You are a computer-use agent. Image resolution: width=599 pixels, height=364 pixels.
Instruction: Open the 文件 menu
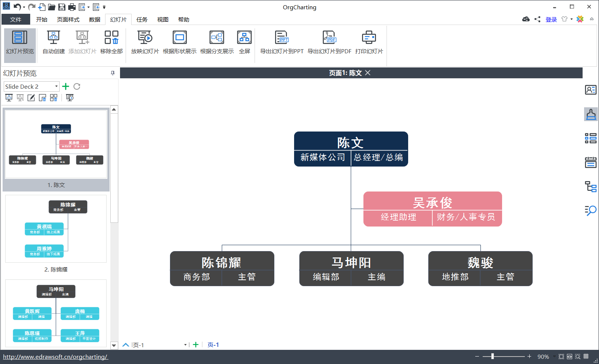click(16, 19)
